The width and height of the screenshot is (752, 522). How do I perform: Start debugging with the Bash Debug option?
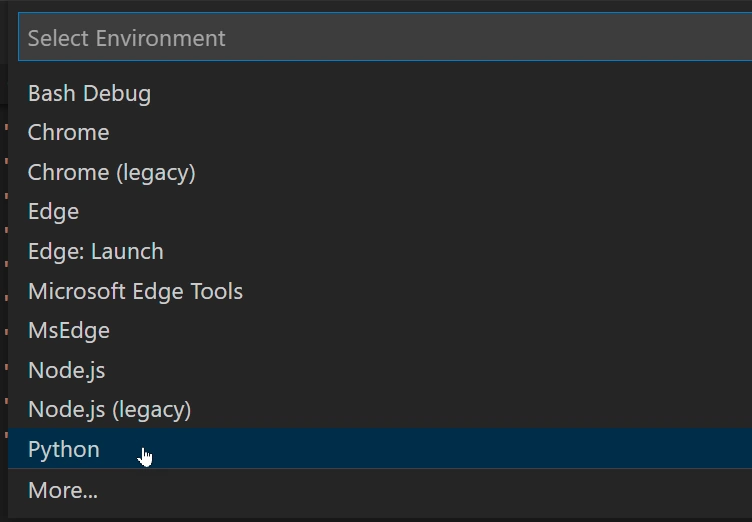point(90,93)
